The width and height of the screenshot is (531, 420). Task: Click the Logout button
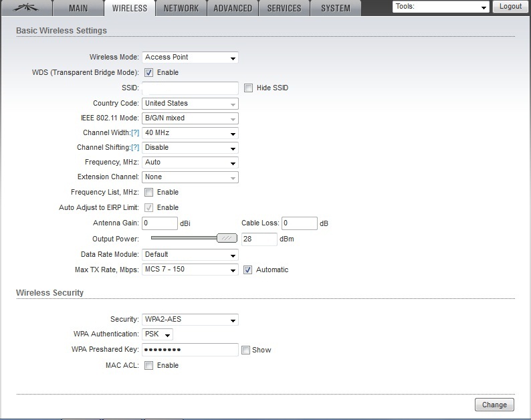510,7
